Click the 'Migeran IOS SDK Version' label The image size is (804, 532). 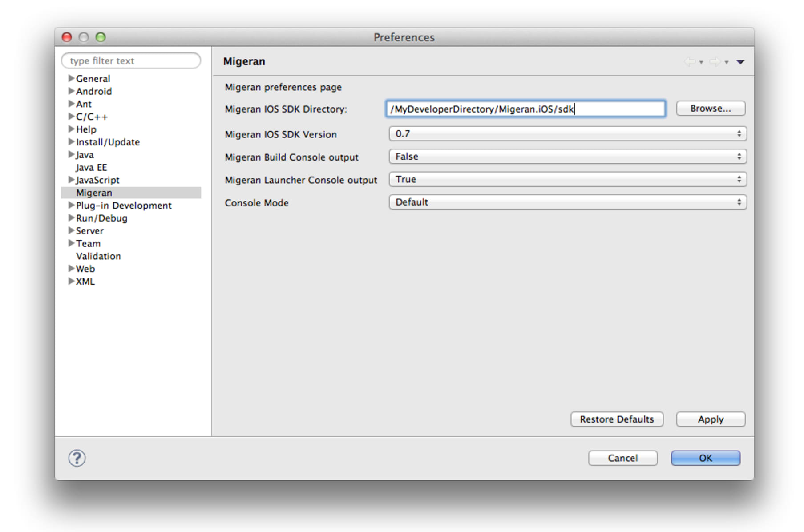coord(281,134)
